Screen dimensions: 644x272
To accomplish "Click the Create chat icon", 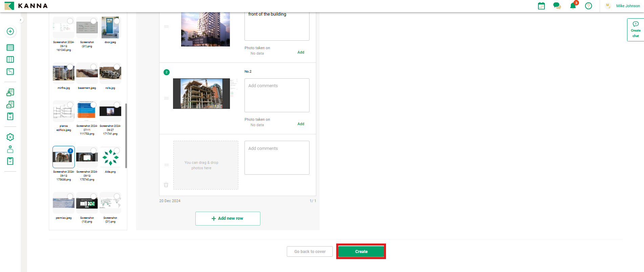I will [636, 30].
